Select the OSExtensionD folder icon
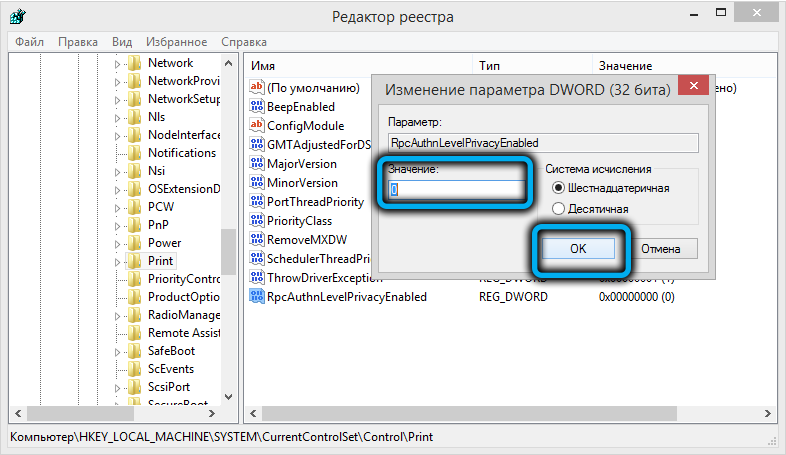Viewport: 786px width, 455px height. click(x=134, y=189)
